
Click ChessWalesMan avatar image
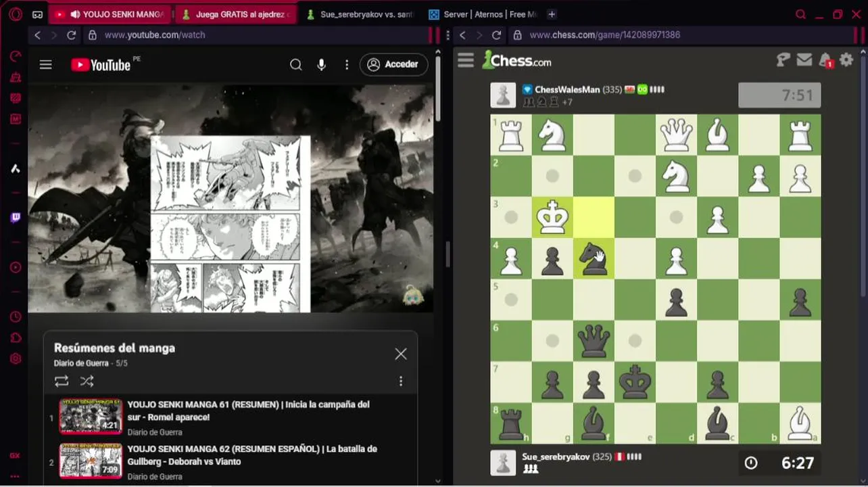(x=503, y=95)
